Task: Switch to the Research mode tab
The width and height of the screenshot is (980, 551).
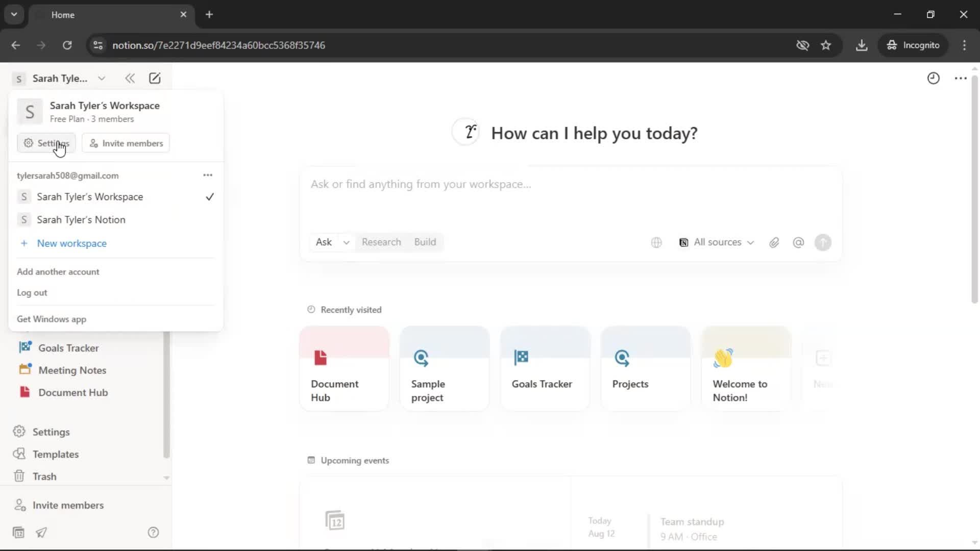Action: [x=381, y=242]
